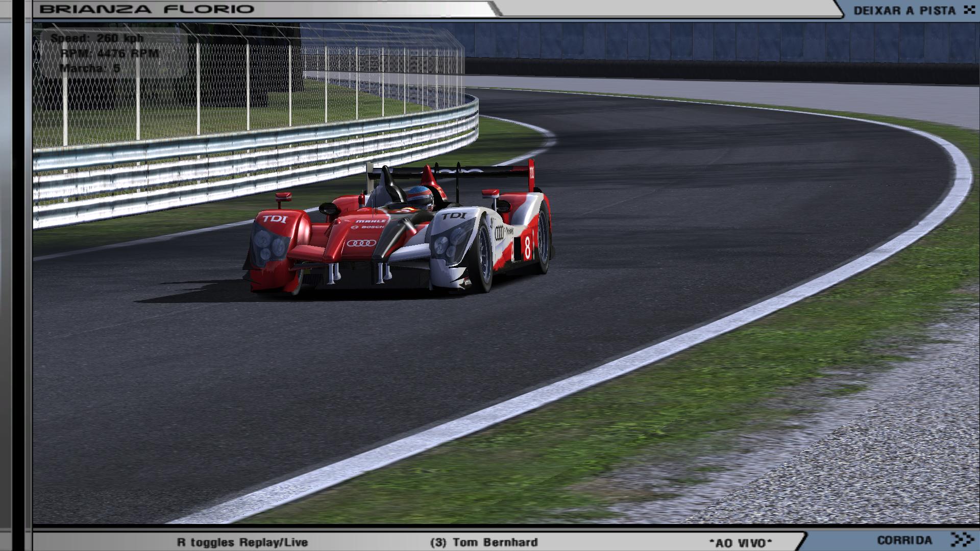This screenshot has width=980, height=551.
Task: Click the number 8 on the car's side
Action: (527, 247)
